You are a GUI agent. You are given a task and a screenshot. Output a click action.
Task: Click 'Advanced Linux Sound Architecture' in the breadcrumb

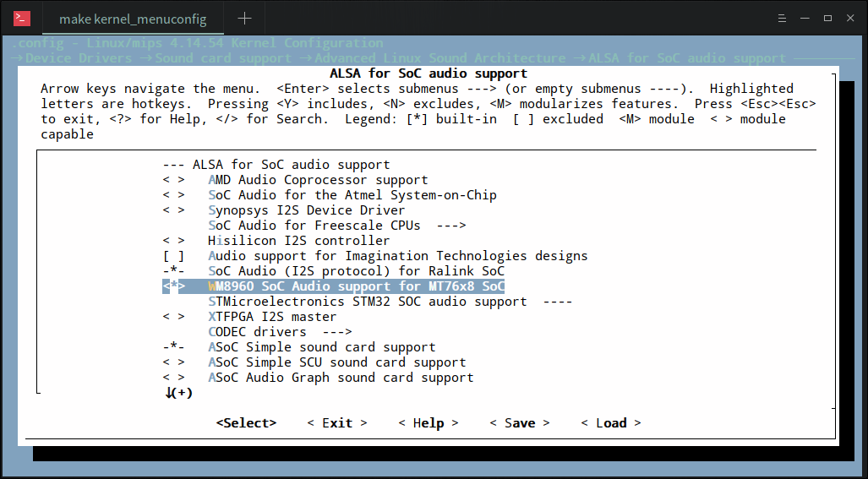[x=440, y=58]
